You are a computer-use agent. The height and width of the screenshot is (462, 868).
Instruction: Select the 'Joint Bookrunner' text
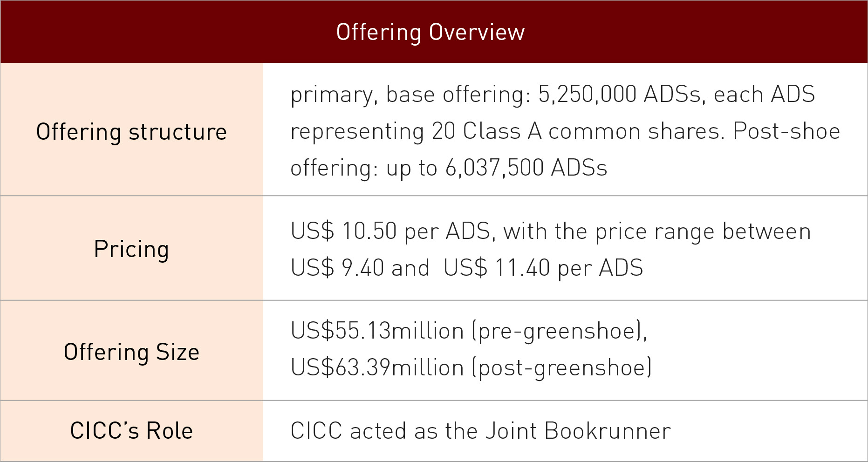[578, 430]
